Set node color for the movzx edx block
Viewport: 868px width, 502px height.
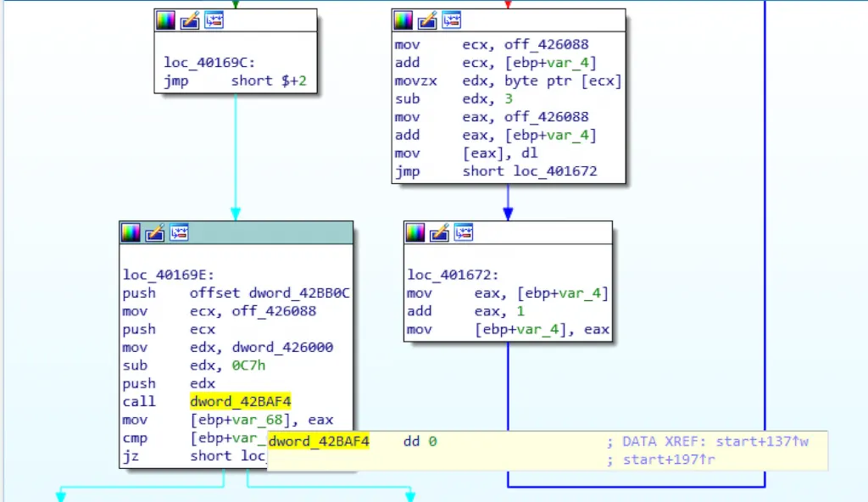[x=403, y=20]
